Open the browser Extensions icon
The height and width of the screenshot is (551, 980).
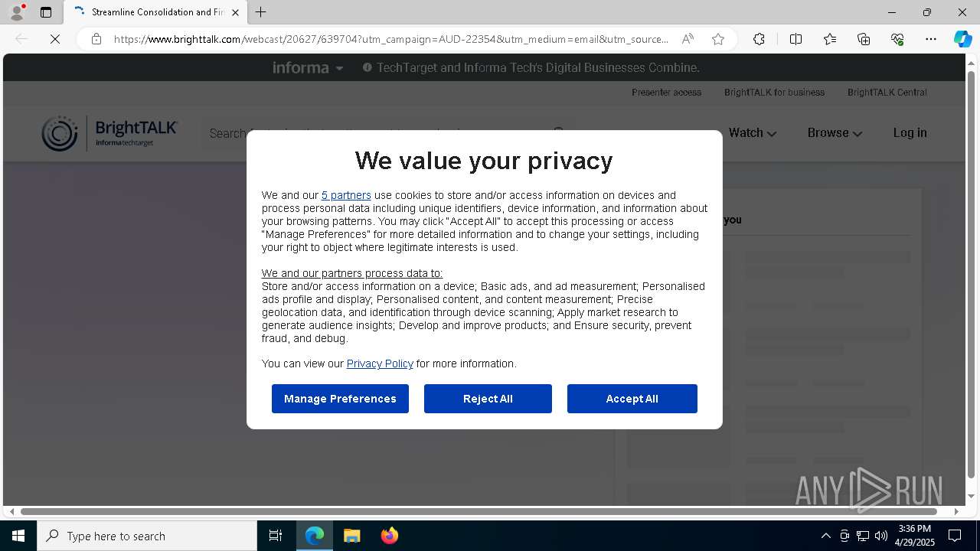pyautogui.click(x=759, y=39)
